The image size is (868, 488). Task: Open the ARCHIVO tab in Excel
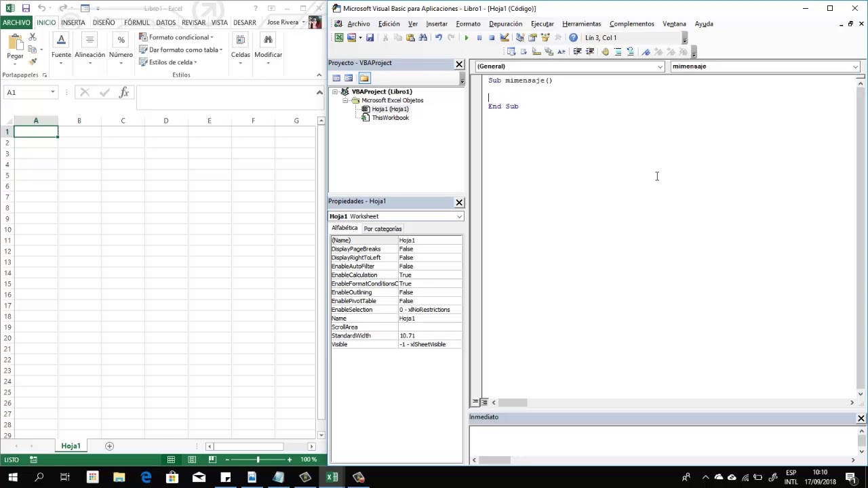click(16, 22)
